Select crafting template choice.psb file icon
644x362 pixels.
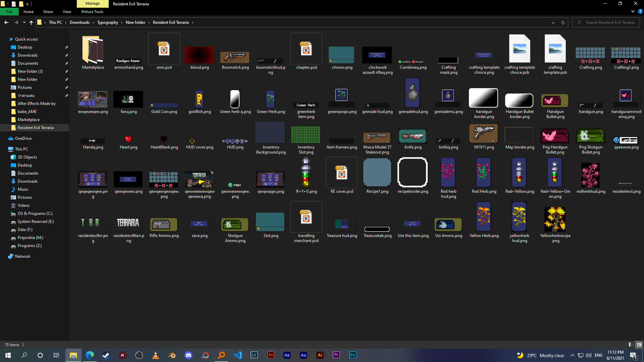click(520, 49)
